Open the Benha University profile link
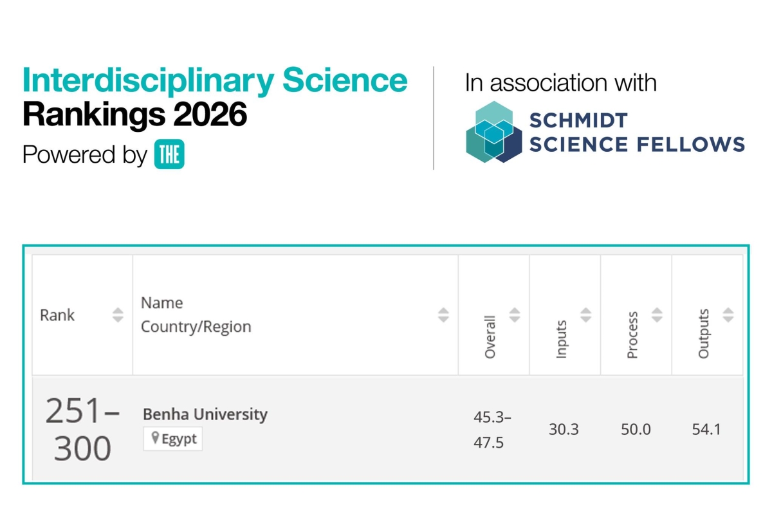The width and height of the screenshot is (772, 532). pos(205,414)
